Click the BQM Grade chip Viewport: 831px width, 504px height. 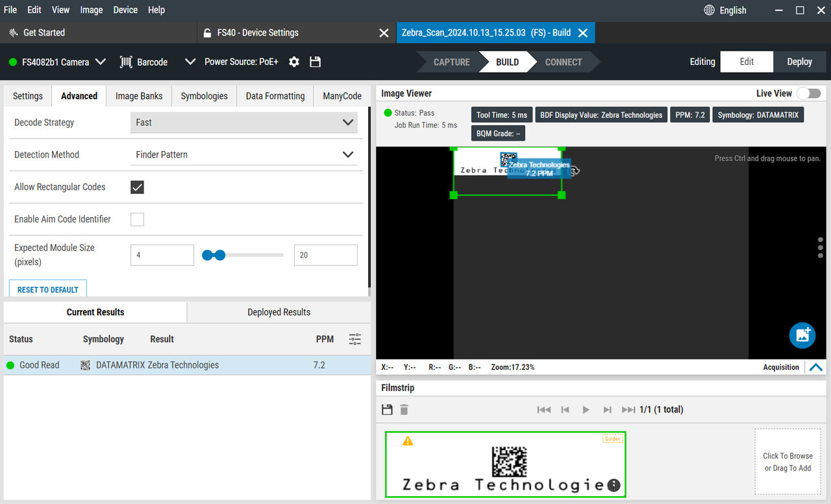[x=498, y=133]
